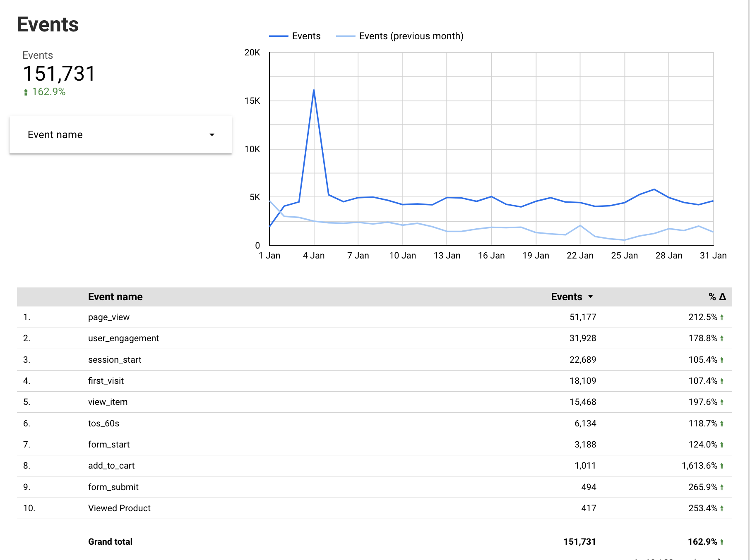Select the add_to_cart event name
750x560 pixels.
click(x=111, y=466)
